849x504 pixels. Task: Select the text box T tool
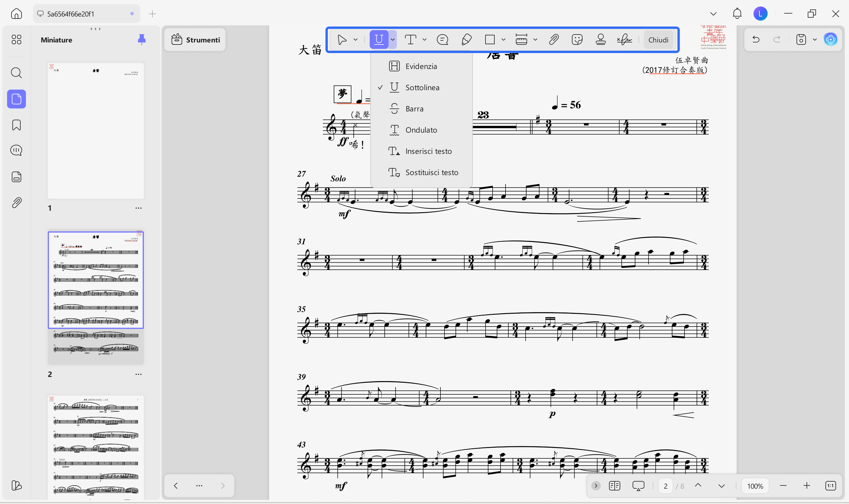[411, 40]
